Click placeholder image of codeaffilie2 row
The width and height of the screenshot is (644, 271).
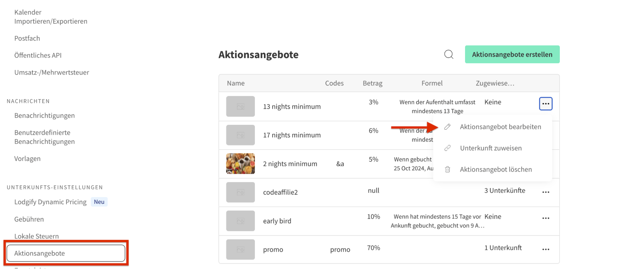pos(240,192)
